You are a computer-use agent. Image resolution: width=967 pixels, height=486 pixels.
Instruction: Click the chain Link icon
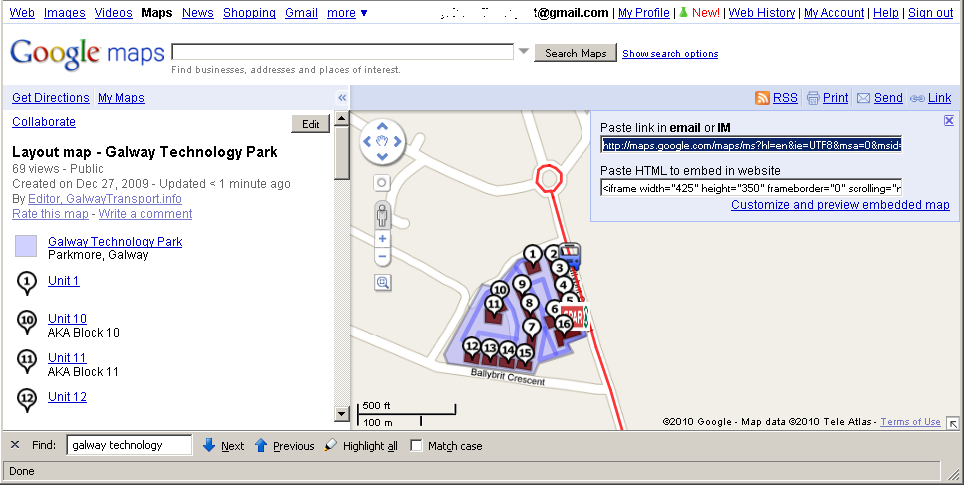(918, 98)
